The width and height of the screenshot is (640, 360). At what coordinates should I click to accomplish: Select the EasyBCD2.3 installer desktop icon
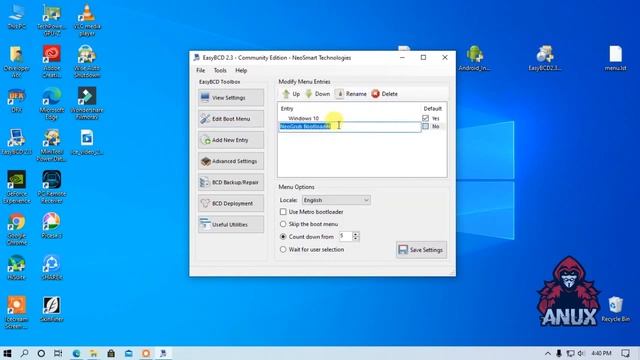[x=545, y=58]
